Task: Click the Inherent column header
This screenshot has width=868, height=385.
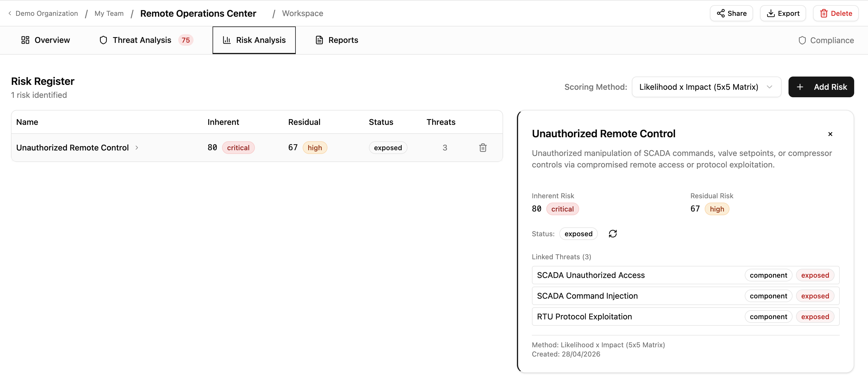Action: point(223,122)
